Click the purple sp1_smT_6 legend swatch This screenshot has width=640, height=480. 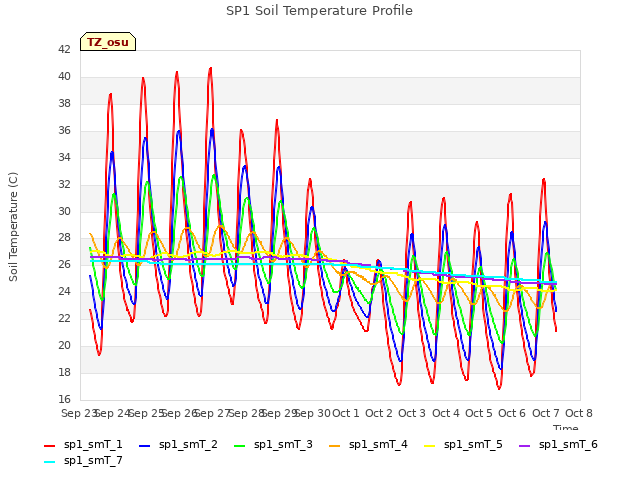(525, 446)
